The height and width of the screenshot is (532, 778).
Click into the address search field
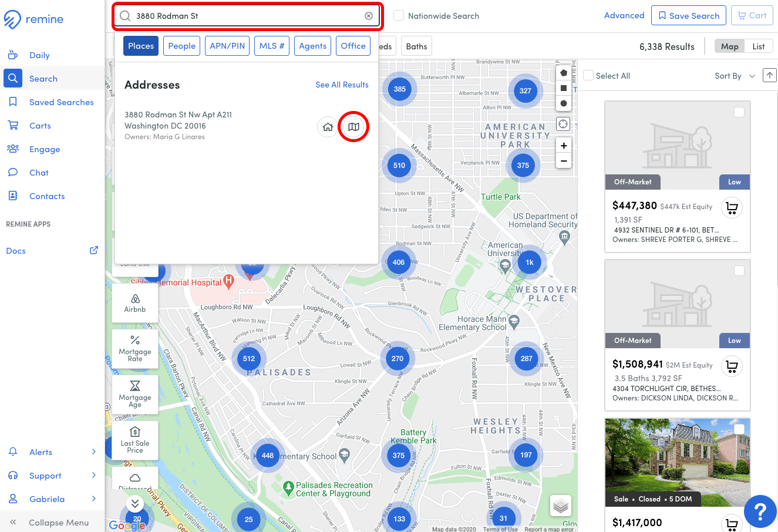(x=248, y=16)
